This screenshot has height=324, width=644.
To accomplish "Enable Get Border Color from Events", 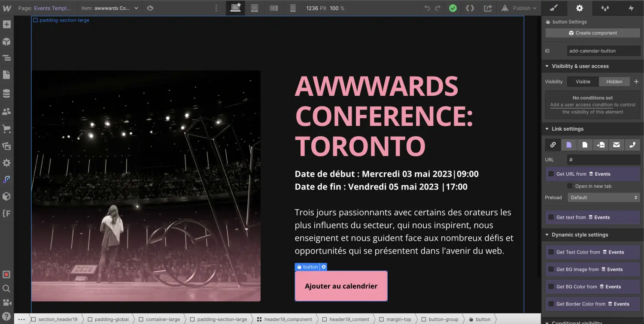I will pos(551,304).
